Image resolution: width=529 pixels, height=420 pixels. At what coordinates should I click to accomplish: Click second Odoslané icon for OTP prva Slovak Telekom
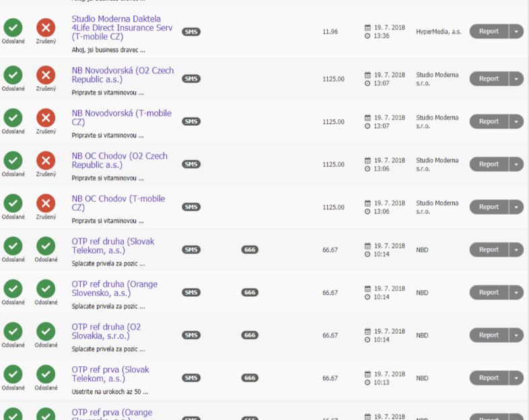[x=46, y=374]
